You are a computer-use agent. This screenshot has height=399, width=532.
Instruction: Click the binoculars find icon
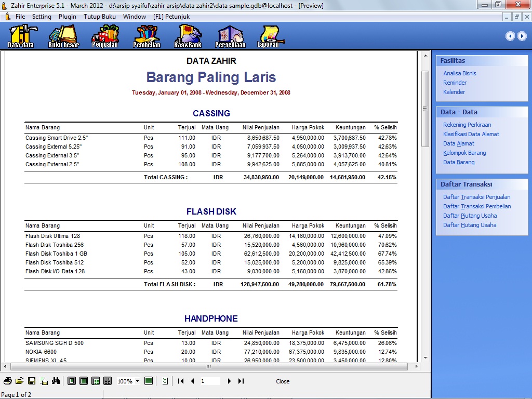(56, 381)
